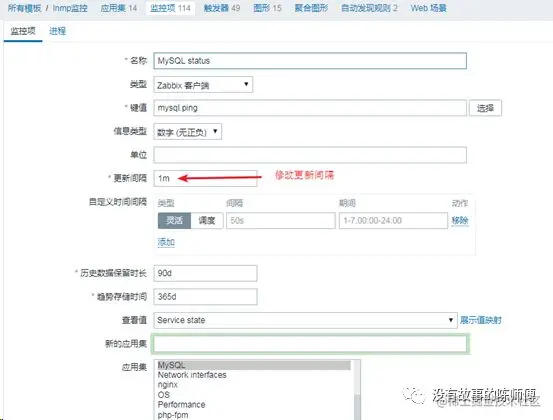Click the 应用集 list scrollbar
Viewport: 553px width, 420px height.
pos(357,390)
